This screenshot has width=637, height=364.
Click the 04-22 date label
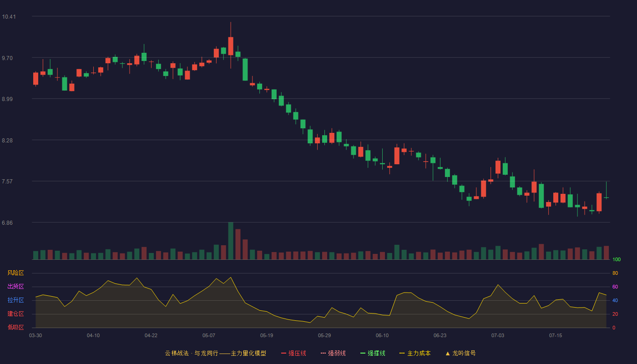click(x=151, y=335)
